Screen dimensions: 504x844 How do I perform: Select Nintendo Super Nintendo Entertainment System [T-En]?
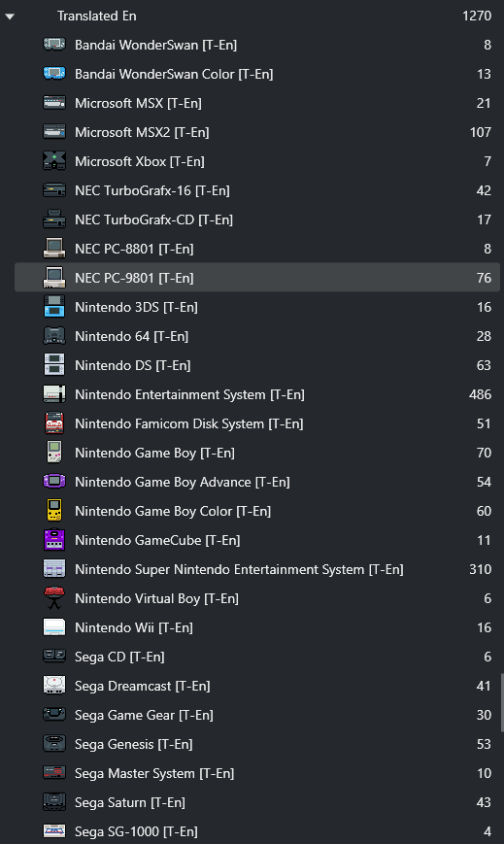pyautogui.click(x=256, y=569)
